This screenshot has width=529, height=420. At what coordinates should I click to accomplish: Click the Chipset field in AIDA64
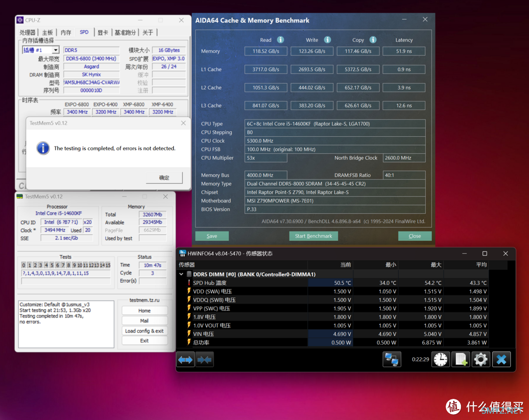[x=335, y=192]
